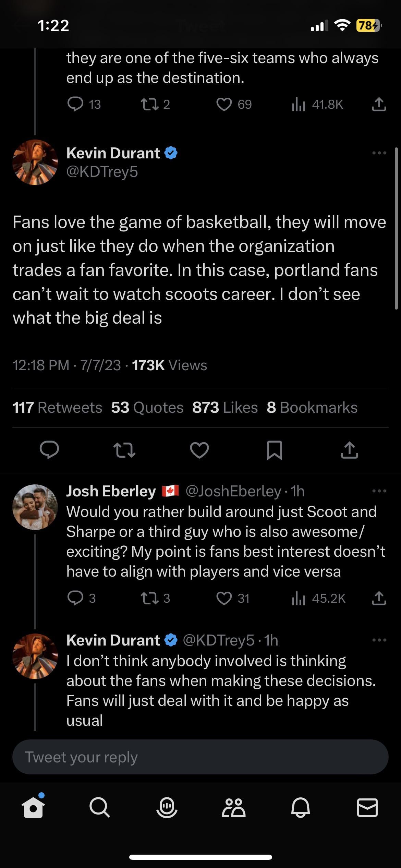Open the Spaces tab icon

[x=167, y=808]
